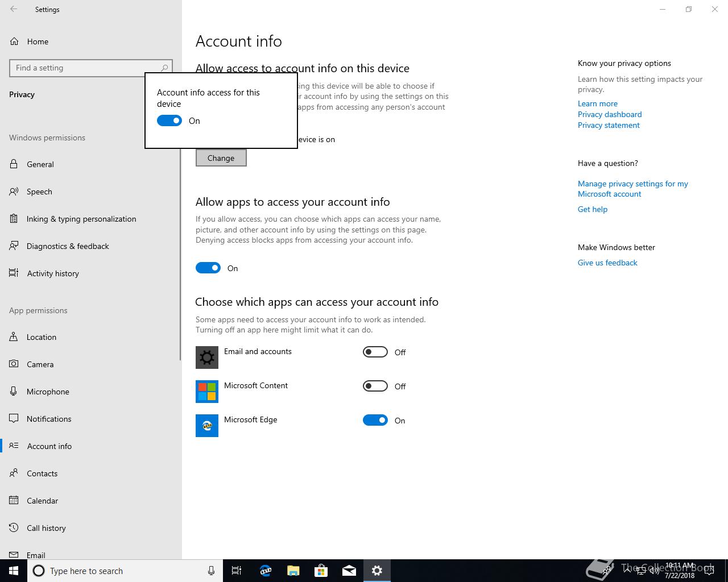
Task: Click the Notifications icon in sidebar
Action: [14, 419]
